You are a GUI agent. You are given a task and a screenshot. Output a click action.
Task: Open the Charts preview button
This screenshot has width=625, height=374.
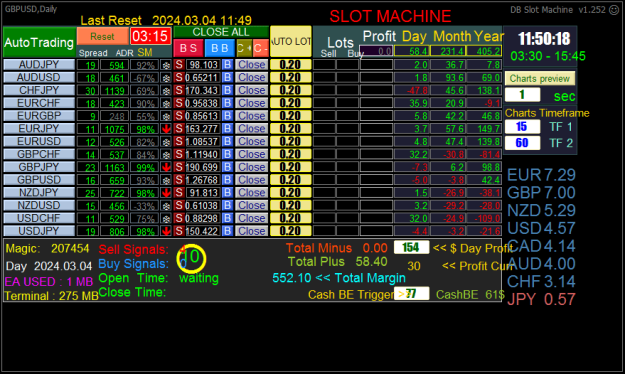(540, 79)
